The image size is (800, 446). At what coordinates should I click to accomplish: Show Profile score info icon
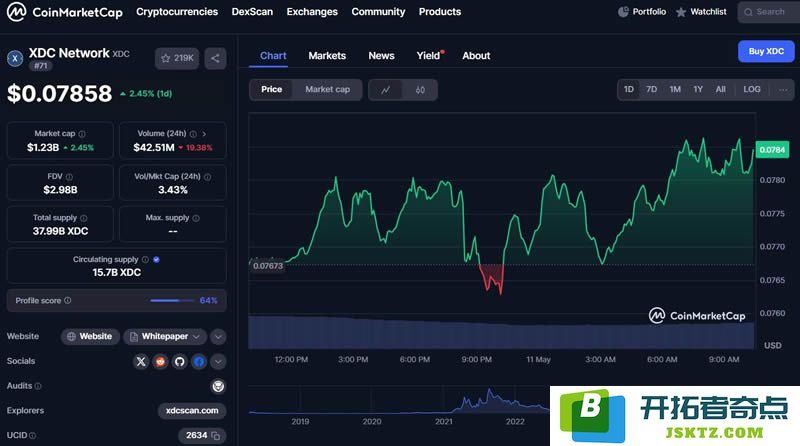point(68,301)
